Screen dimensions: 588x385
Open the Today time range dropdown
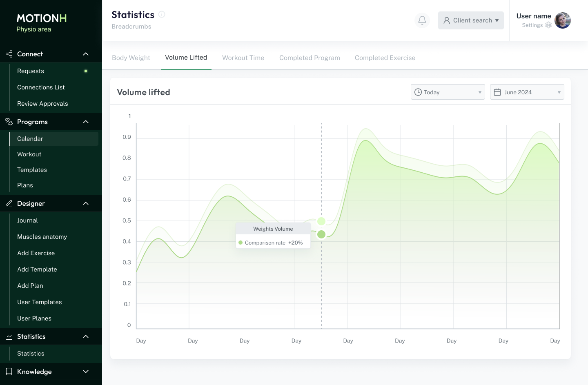448,92
